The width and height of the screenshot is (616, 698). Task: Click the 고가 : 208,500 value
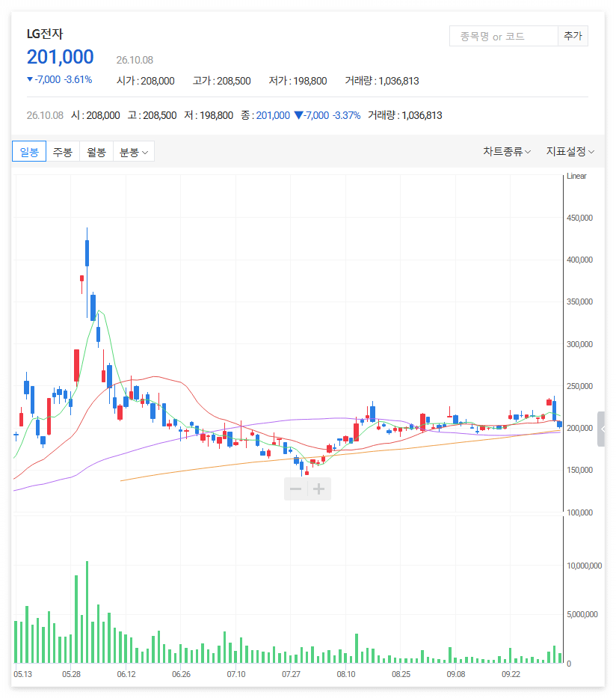[x=221, y=81]
